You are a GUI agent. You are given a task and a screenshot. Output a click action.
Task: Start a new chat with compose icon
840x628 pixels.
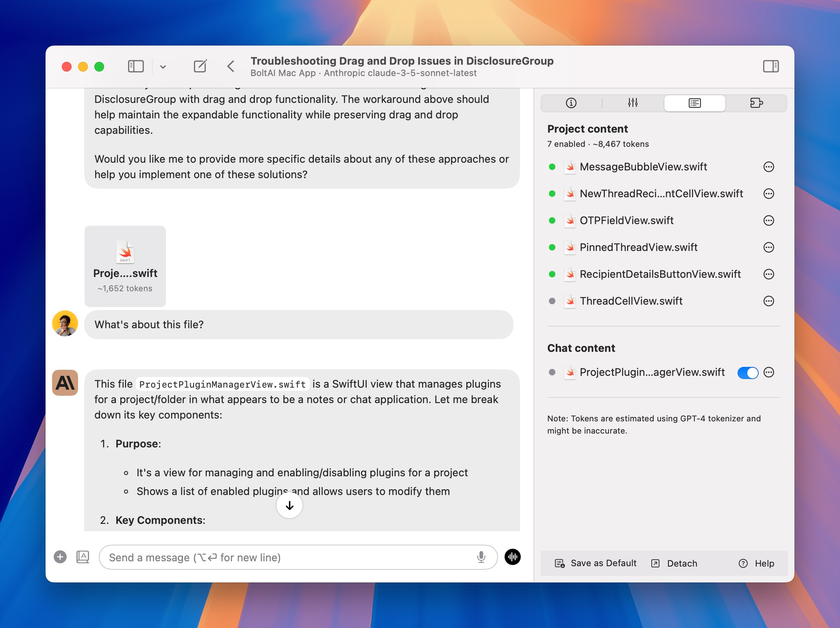200,66
